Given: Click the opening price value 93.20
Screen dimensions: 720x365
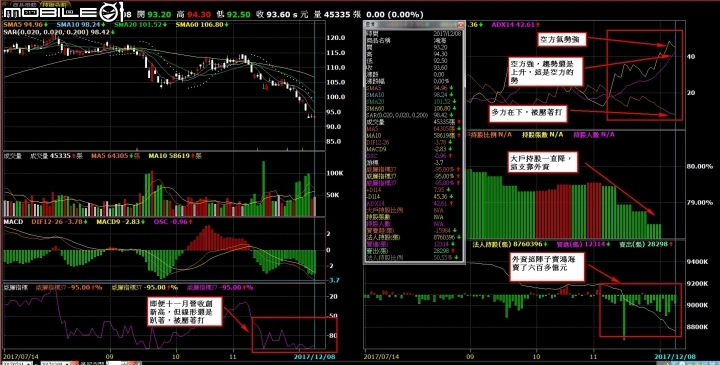Looking at the screenshot, I should (x=160, y=15).
